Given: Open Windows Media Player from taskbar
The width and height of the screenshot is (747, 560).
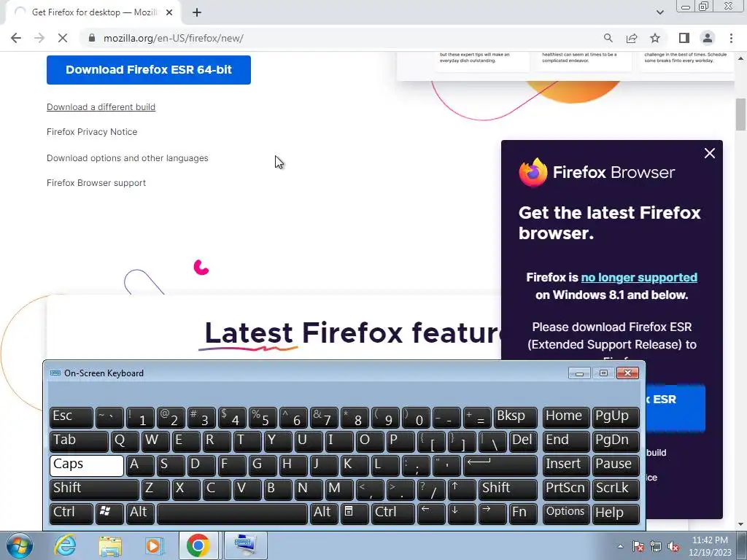Looking at the screenshot, I should click(154, 545).
